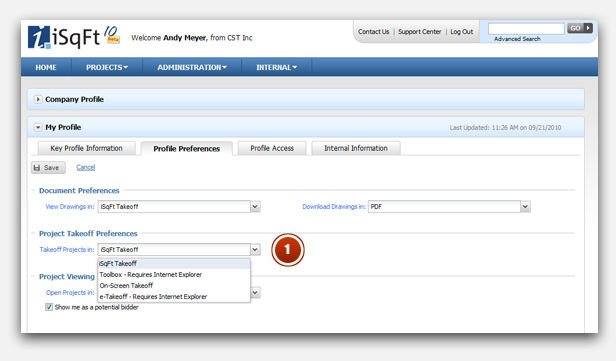Image resolution: width=616 pixels, height=361 pixels.
Task: Open the Support Center link
Action: point(420,32)
